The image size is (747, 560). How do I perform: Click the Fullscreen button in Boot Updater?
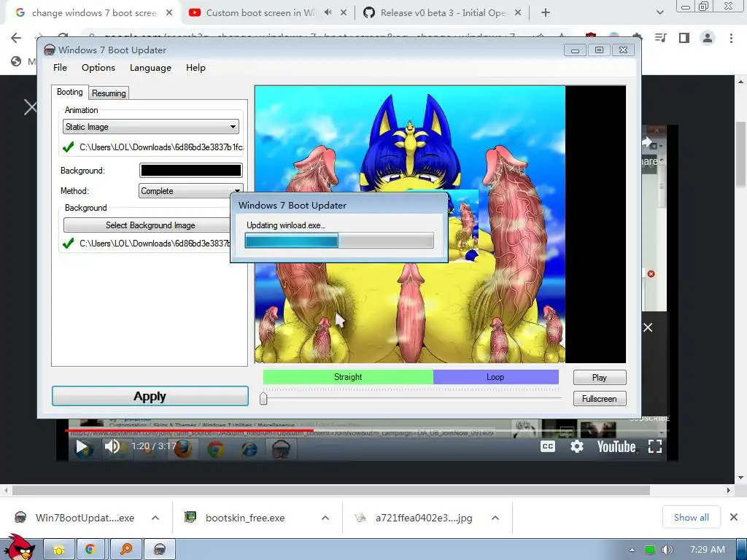pyautogui.click(x=600, y=399)
